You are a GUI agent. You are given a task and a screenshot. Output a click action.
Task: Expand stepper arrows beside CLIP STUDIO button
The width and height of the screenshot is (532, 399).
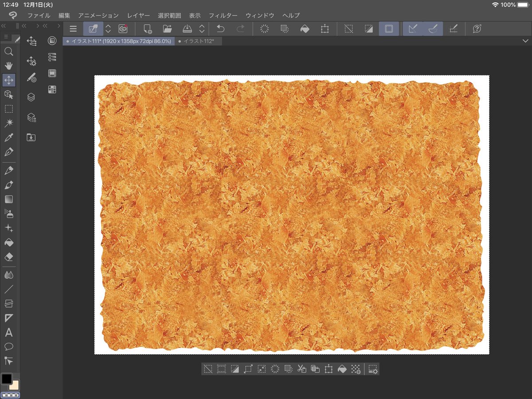tap(108, 29)
